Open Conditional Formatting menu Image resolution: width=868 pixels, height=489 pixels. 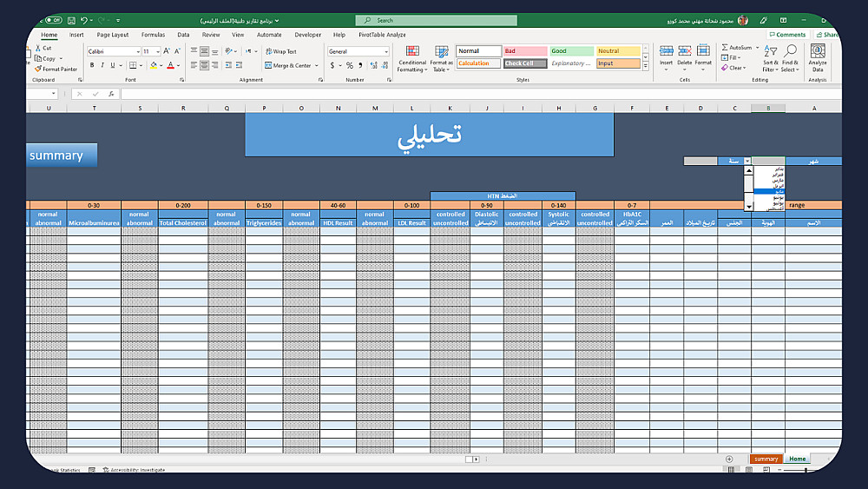411,59
